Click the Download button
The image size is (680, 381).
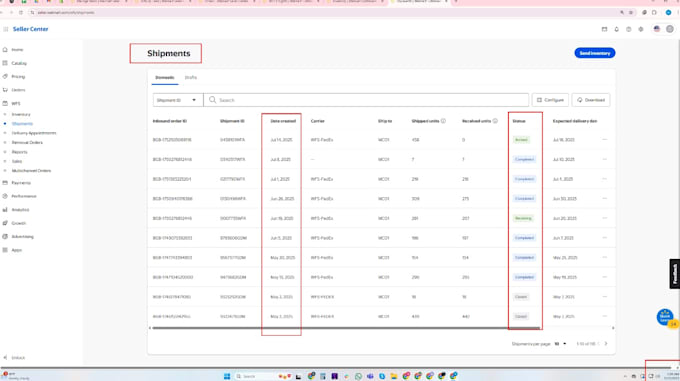pyautogui.click(x=591, y=100)
